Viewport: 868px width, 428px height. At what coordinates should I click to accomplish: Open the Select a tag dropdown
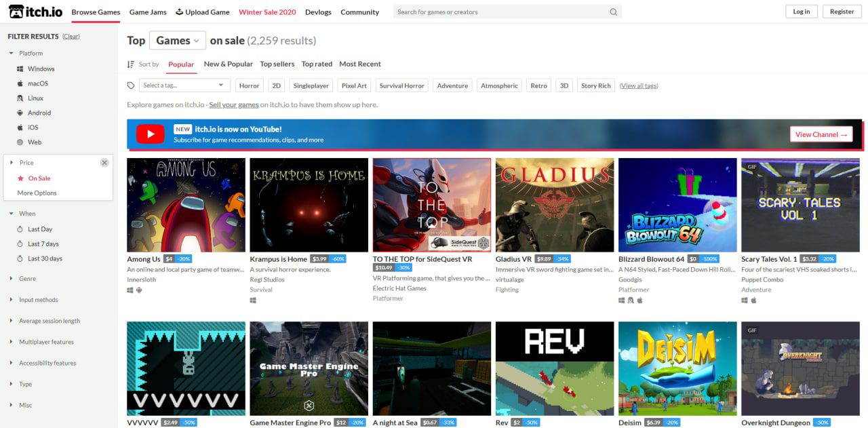[184, 85]
